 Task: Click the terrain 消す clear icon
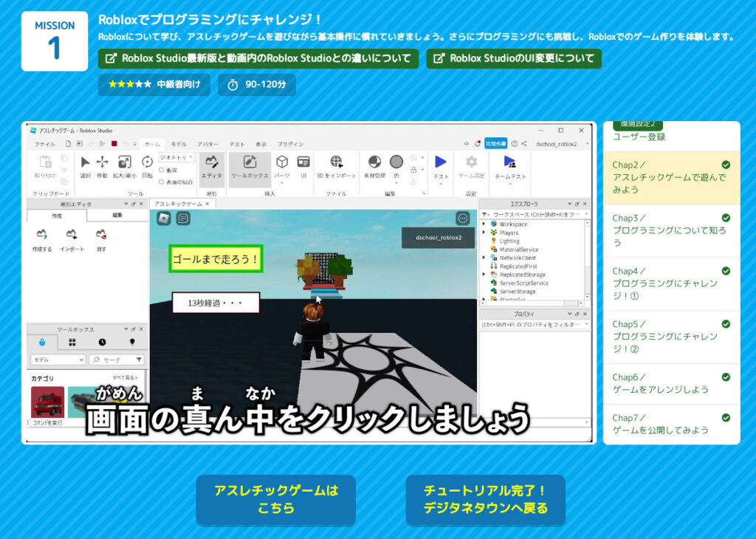coord(100,235)
